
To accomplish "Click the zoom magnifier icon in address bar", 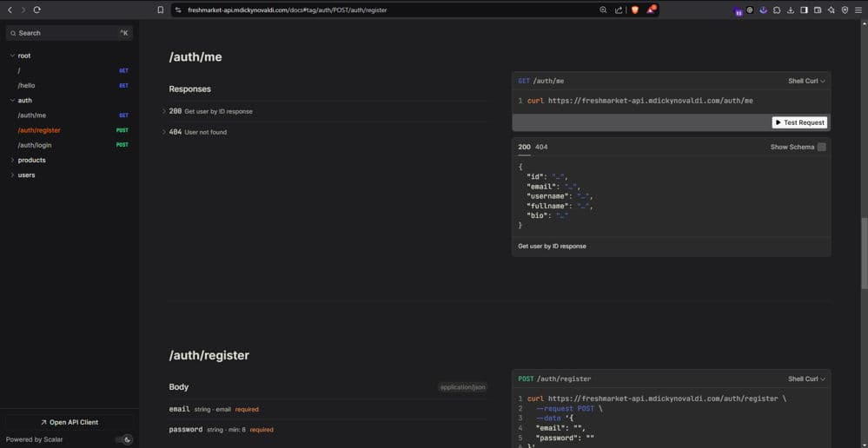I will (x=603, y=10).
